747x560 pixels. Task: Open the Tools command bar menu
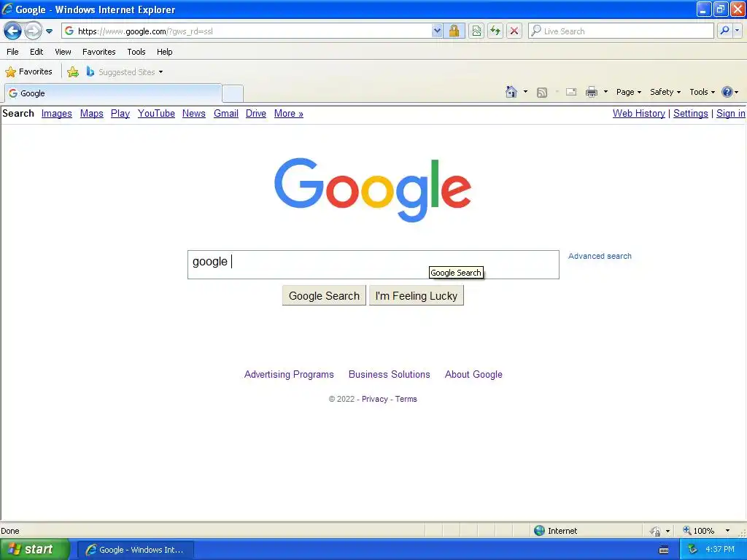pyautogui.click(x=702, y=92)
